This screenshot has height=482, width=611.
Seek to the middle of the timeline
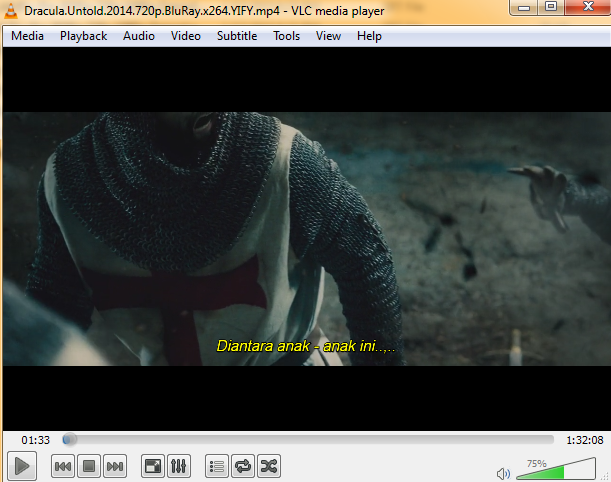308,440
